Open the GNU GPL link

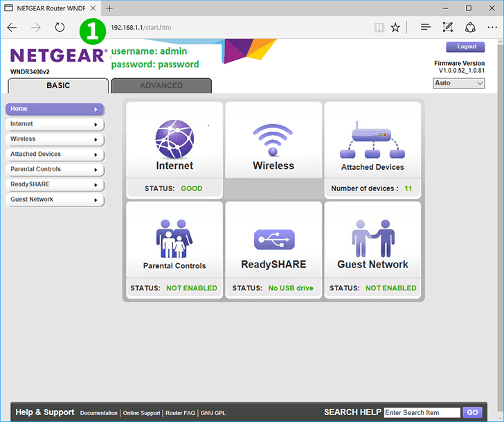click(213, 413)
